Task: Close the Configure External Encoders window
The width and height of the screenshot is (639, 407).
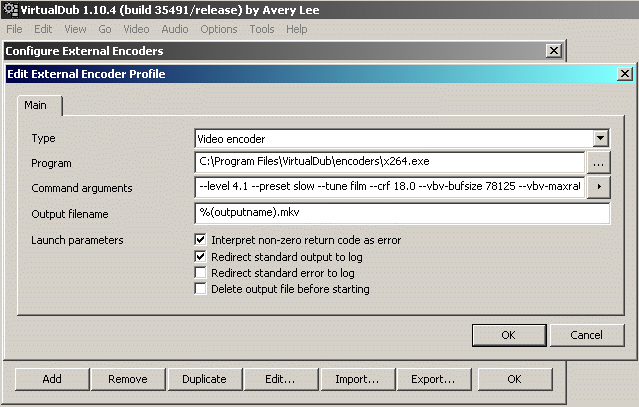Action: (553, 51)
